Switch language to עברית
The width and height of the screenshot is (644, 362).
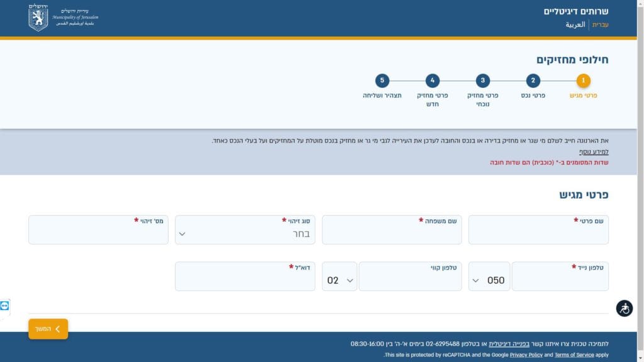(x=601, y=25)
